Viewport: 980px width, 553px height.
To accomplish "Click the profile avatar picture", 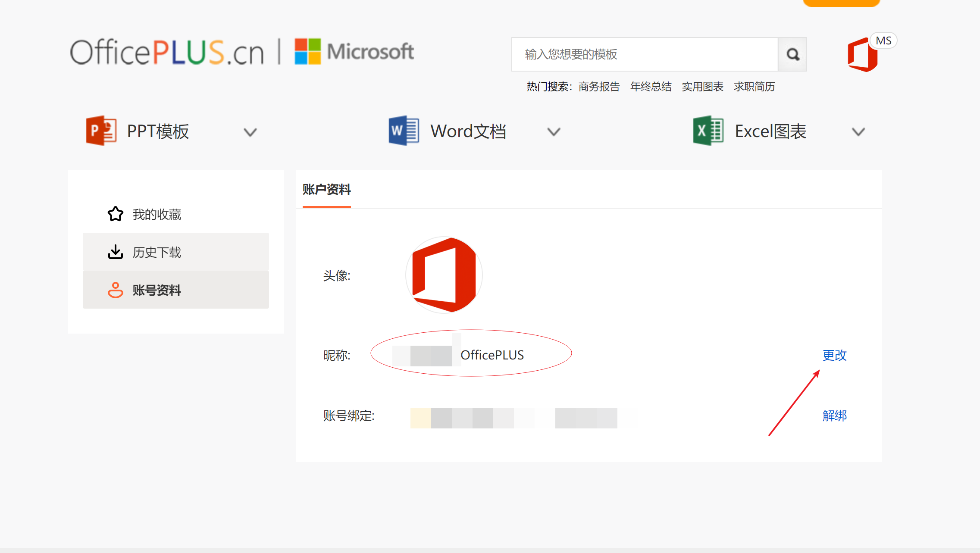I will [x=444, y=275].
